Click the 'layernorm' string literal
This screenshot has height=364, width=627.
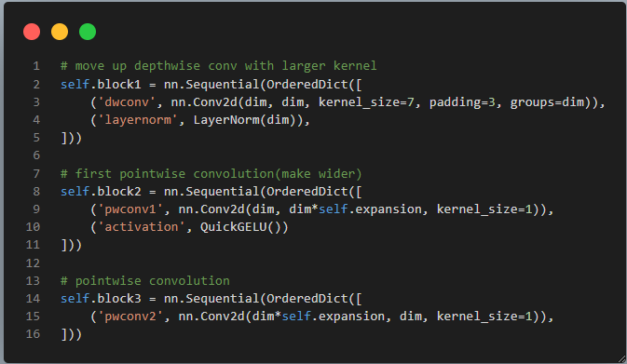coord(138,120)
